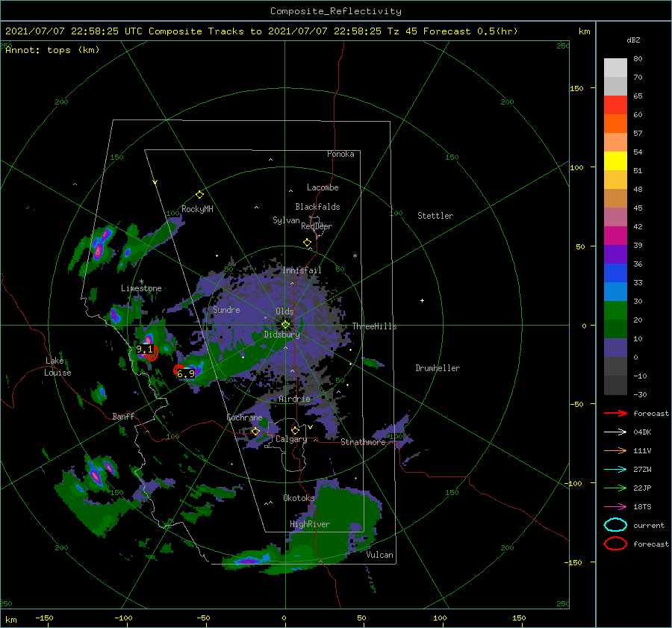The height and width of the screenshot is (628, 672).
Task: Click the dBZ legend heading
Action: [633, 40]
